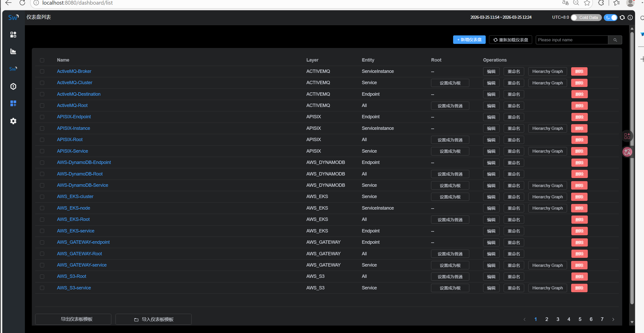The width and height of the screenshot is (644, 333).
Task: Open the APISIX-Service dashboard link
Action: (72, 151)
